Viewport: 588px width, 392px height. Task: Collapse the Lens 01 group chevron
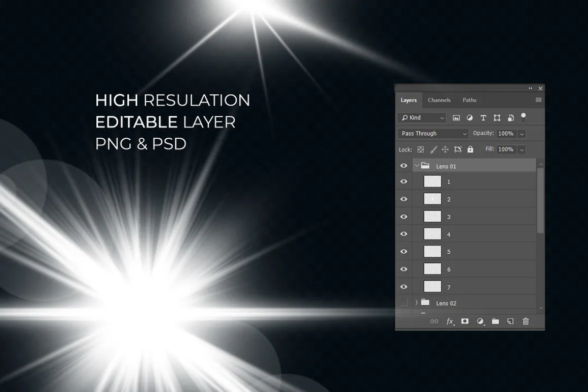pyautogui.click(x=417, y=165)
